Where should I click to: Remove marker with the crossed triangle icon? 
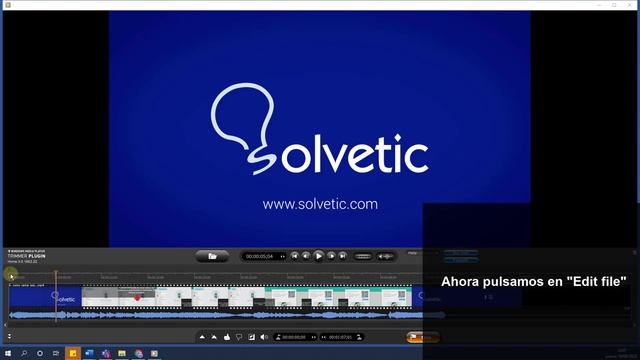[x=214, y=337]
